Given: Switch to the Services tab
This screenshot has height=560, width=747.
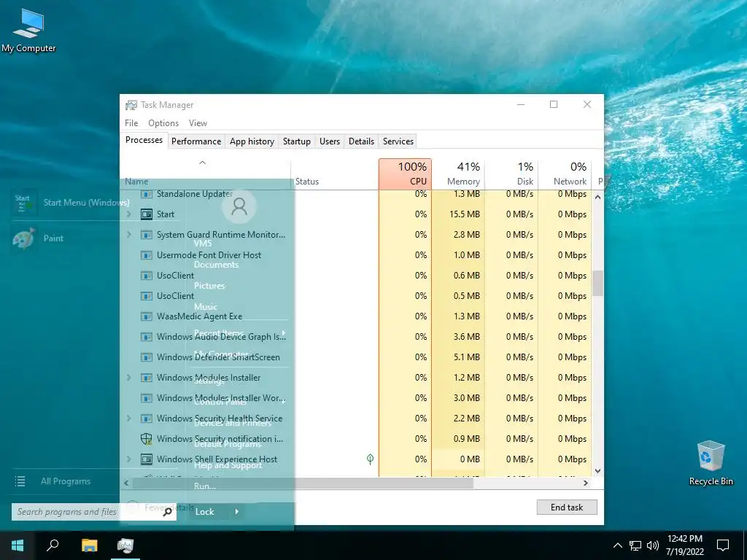Looking at the screenshot, I should click(x=398, y=141).
